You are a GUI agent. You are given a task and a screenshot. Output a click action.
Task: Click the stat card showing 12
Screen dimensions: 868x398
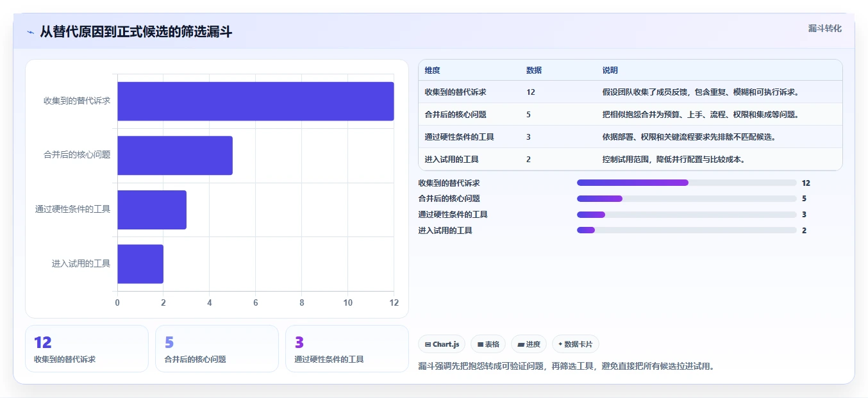coord(87,349)
